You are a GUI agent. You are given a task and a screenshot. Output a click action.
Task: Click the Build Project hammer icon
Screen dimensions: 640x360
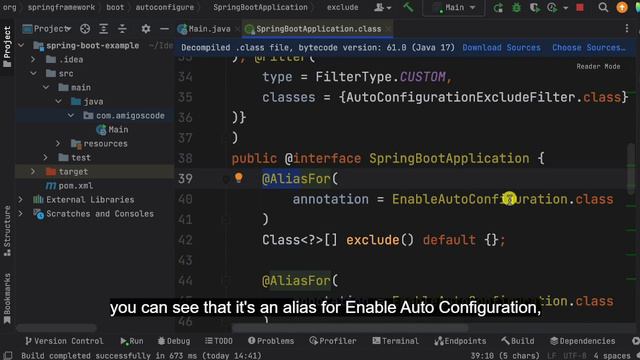pyautogui.click(x=408, y=7)
